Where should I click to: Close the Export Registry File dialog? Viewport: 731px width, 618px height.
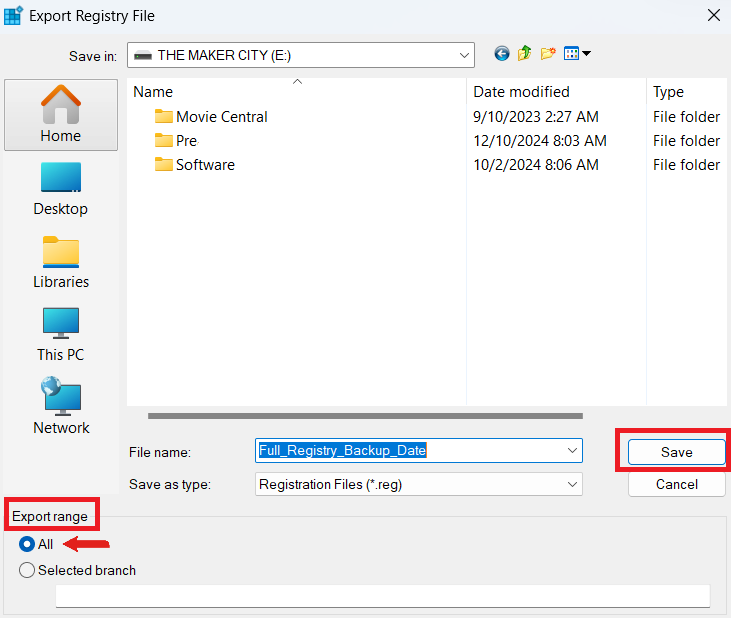point(714,15)
